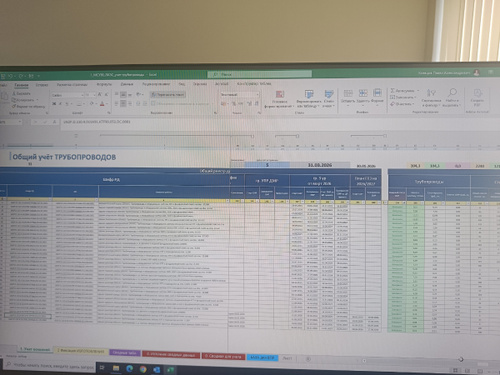Open the number format dropdown
The image size is (500, 375).
click(239, 95)
